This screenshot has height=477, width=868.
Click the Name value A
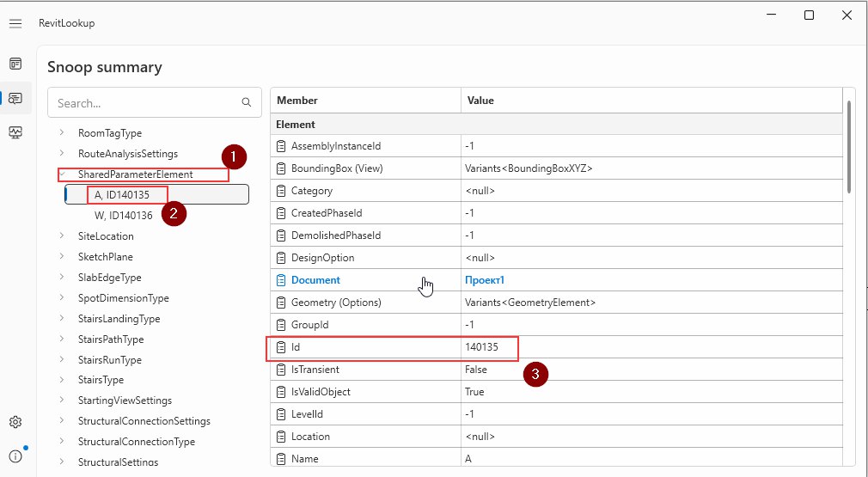[x=468, y=459]
